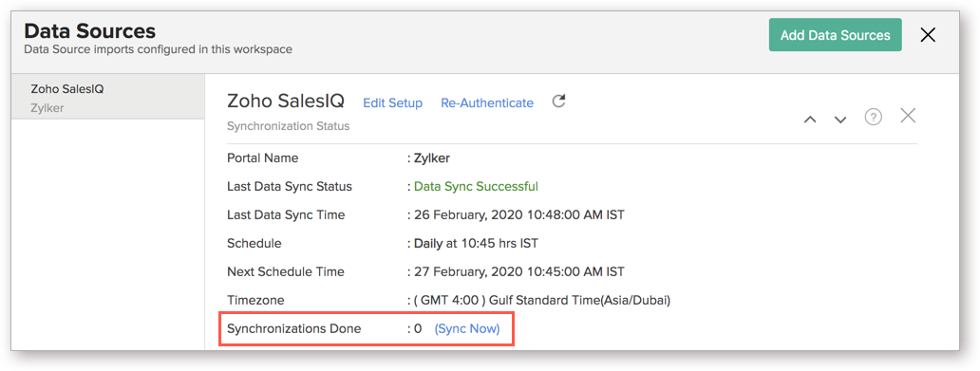980x371 pixels.
Task: Click the Daily at 10:45 hrs IST schedule
Action: point(476,243)
